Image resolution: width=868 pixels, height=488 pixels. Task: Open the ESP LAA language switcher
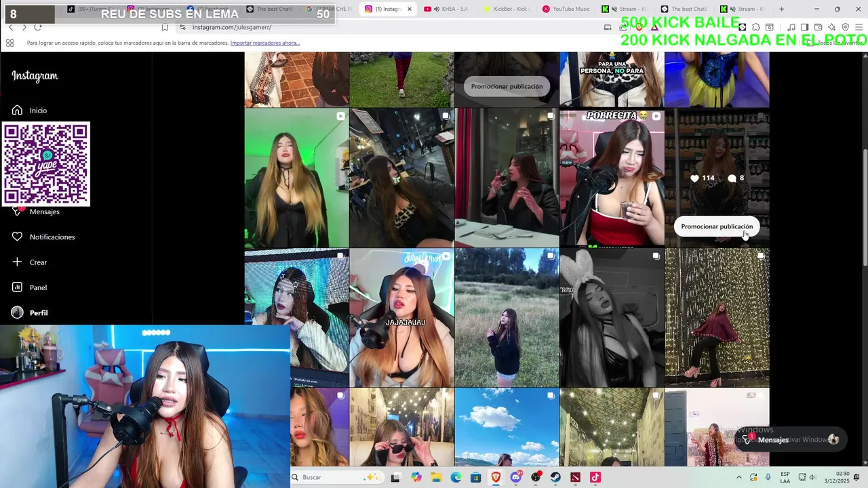[x=785, y=477]
